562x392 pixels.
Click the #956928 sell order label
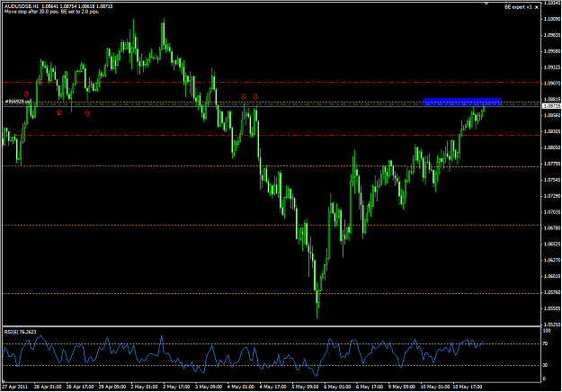[19, 102]
